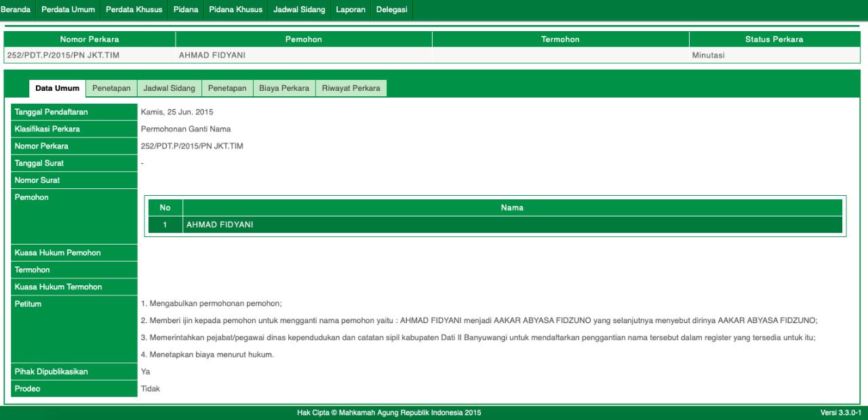Click the Termohon column header

(561, 39)
